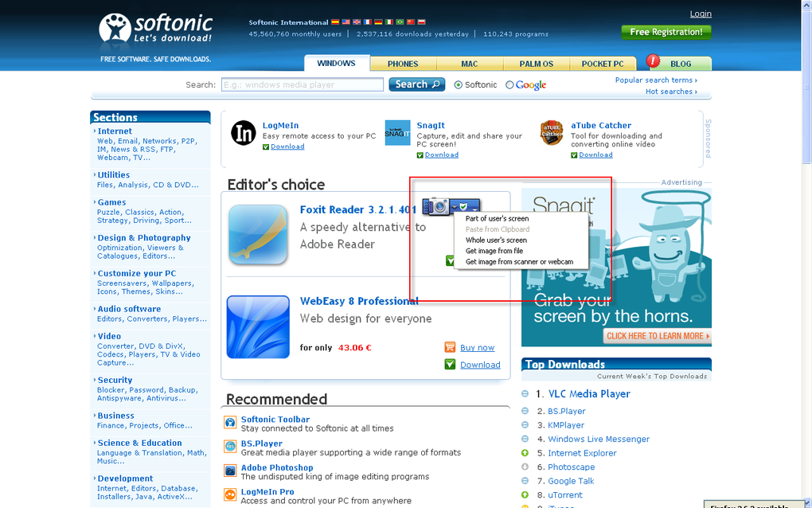This screenshot has height=508, width=812.
Task: Select the Poland flag icon
Action: 422,22
